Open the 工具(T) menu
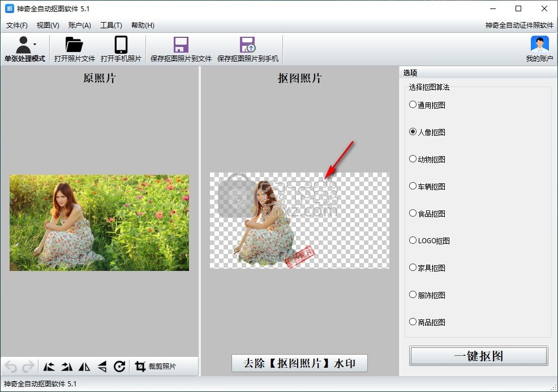Viewport: 558px width, 392px height. coord(111,25)
